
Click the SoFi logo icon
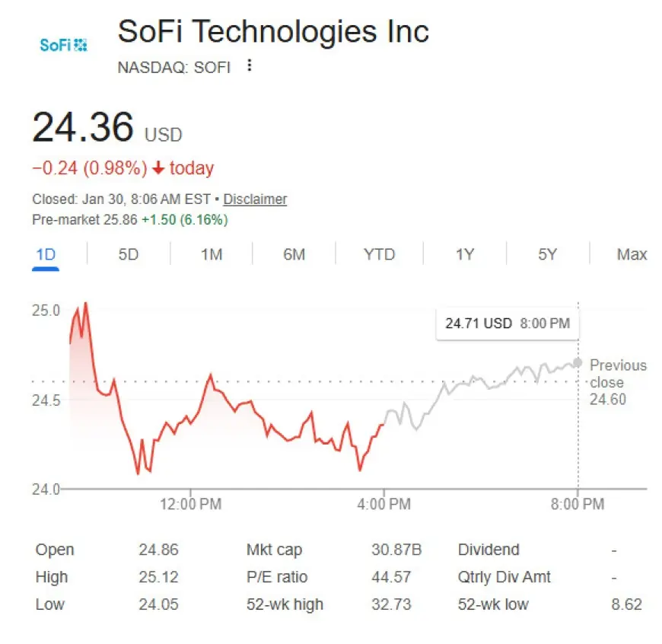(x=63, y=45)
